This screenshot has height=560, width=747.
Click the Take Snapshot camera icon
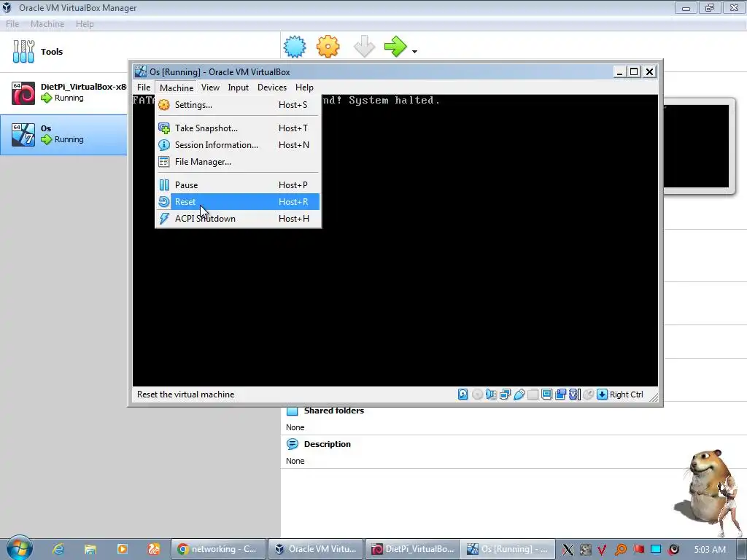(164, 128)
